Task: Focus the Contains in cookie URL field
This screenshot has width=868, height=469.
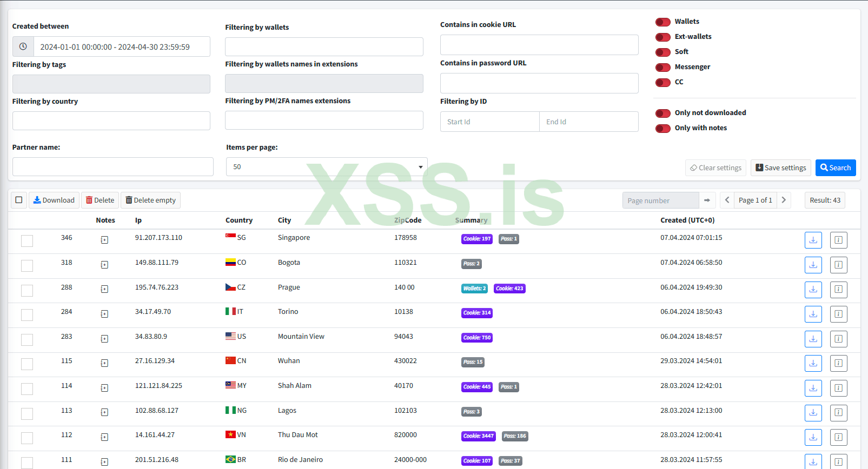Action: (539, 45)
